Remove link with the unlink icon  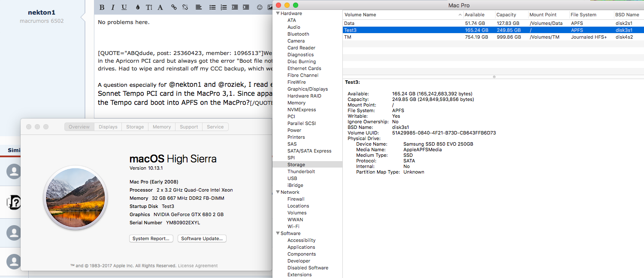click(x=185, y=7)
